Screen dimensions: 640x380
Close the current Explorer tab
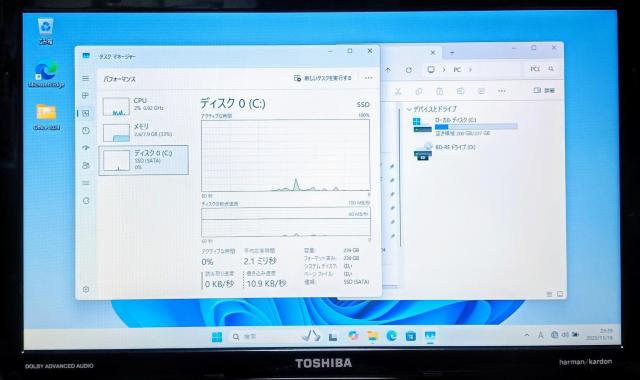click(x=433, y=53)
